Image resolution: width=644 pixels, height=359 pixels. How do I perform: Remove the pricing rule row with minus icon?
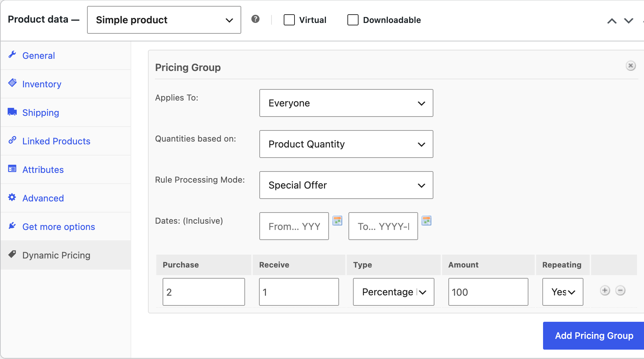[620, 290]
